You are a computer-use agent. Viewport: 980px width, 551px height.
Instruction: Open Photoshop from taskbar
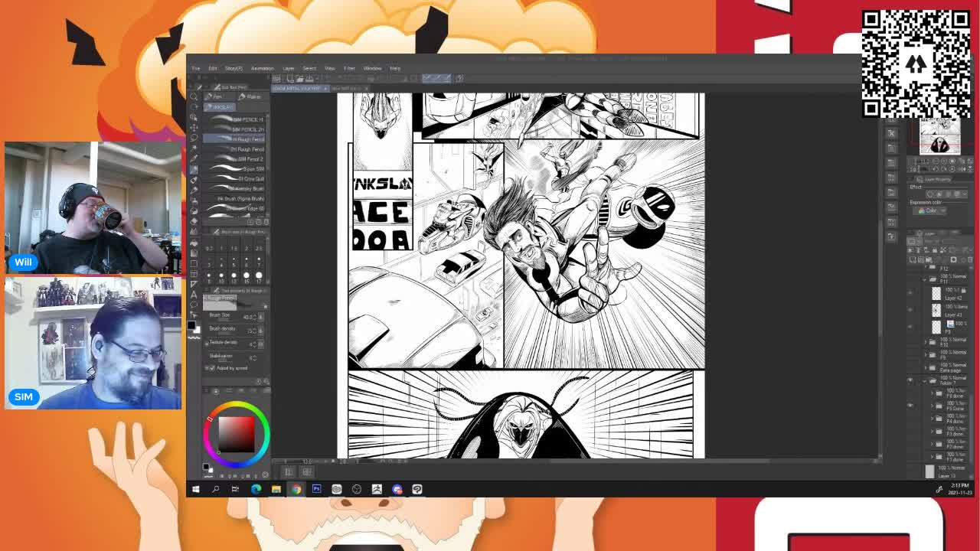(x=316, y=489)
